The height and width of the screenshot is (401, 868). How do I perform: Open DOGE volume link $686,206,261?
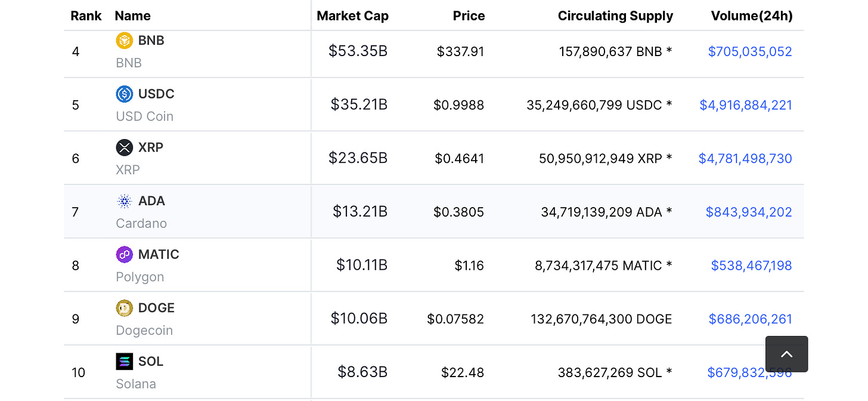pos(750,319)
